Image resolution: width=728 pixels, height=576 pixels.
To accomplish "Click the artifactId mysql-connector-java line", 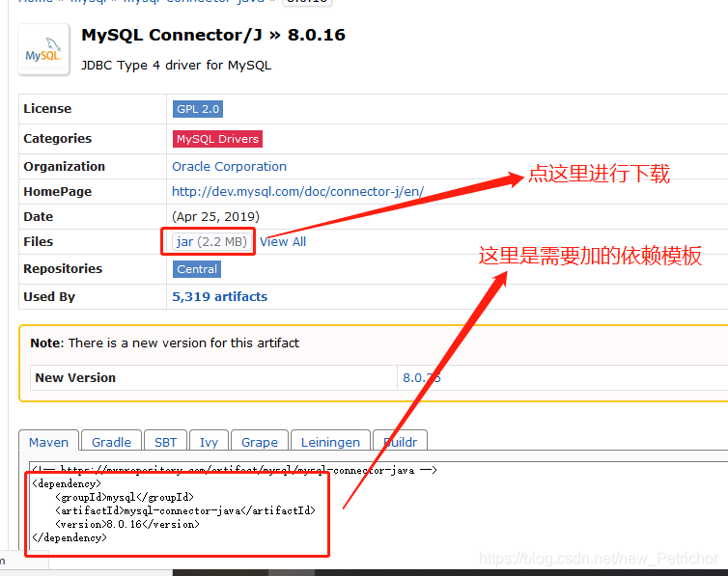I will [185, 510].
